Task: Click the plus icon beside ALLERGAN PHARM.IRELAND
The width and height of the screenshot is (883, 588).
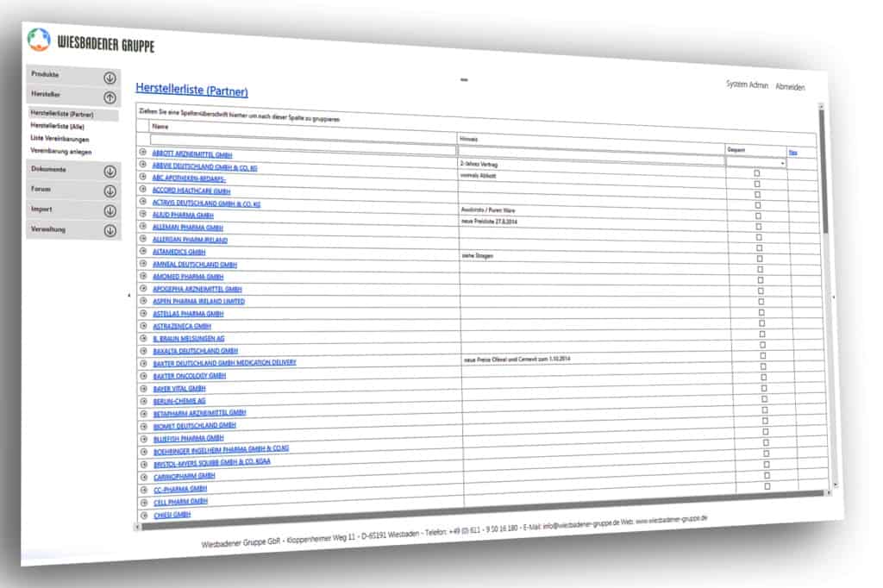Action: tap(142, 239)
